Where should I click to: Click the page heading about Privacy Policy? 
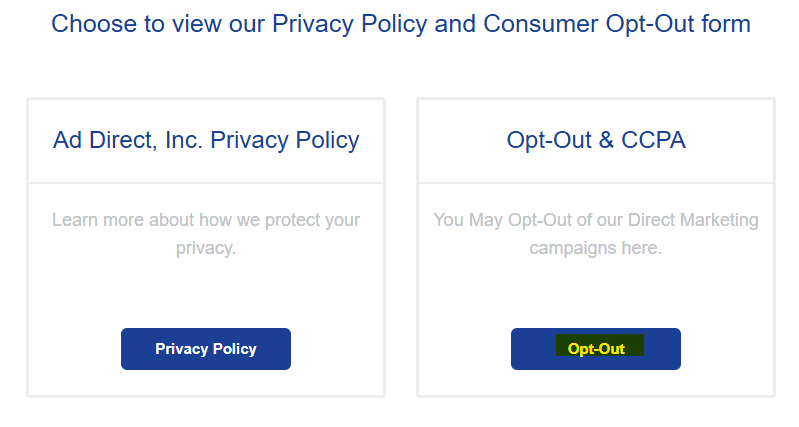400,23
